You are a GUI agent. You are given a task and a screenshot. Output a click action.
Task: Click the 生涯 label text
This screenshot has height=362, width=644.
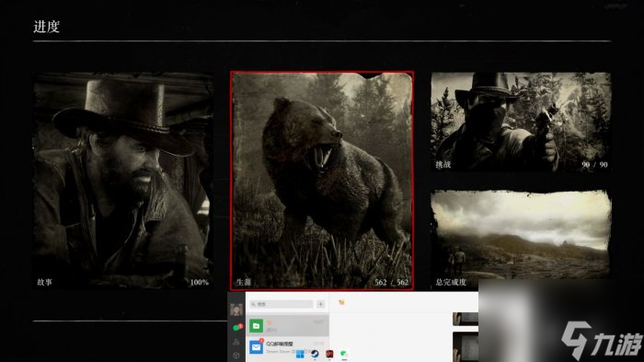pyautogui.click(x=244, y=282)
